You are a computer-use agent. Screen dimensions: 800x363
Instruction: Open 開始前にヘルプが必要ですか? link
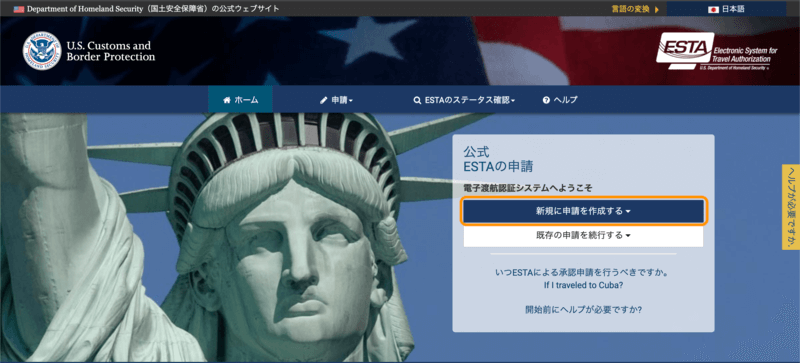pyautogui.click(x=583, y=309)
